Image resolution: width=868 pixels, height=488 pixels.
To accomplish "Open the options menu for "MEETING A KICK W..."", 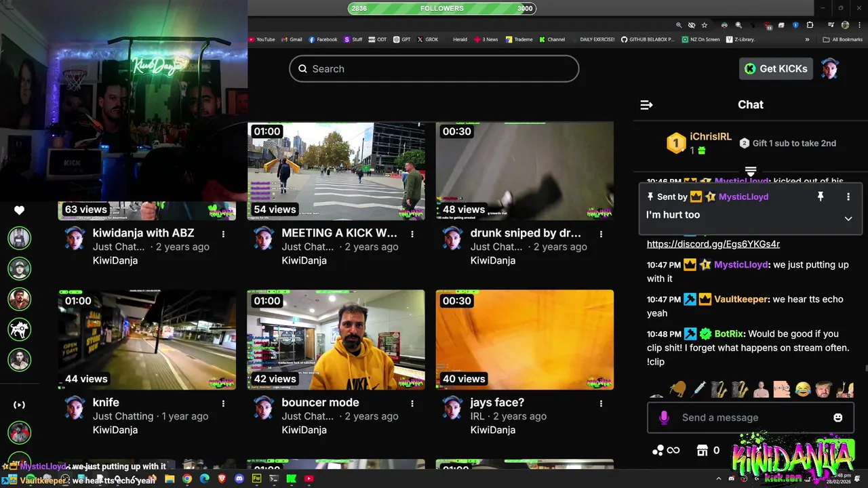I will 412,234.
